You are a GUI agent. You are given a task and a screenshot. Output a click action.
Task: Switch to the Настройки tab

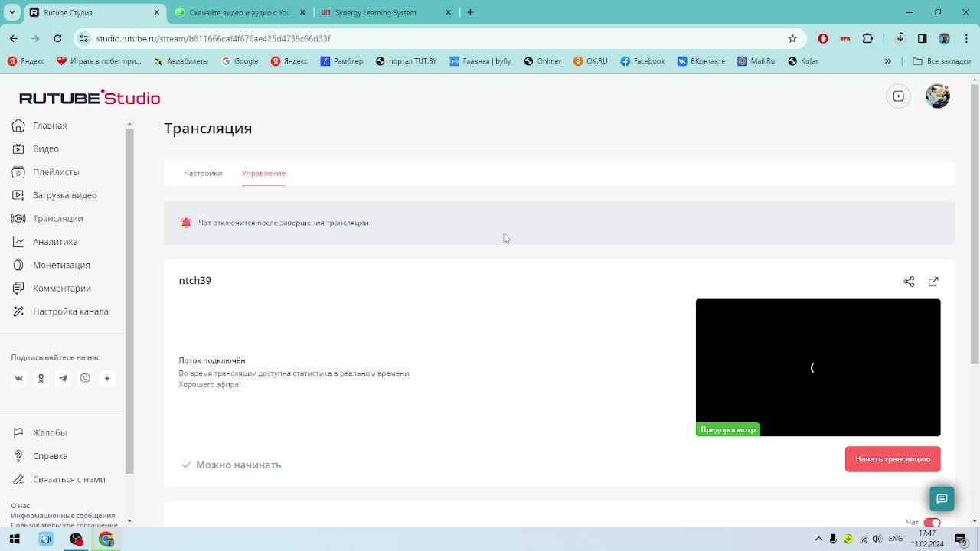203,173
